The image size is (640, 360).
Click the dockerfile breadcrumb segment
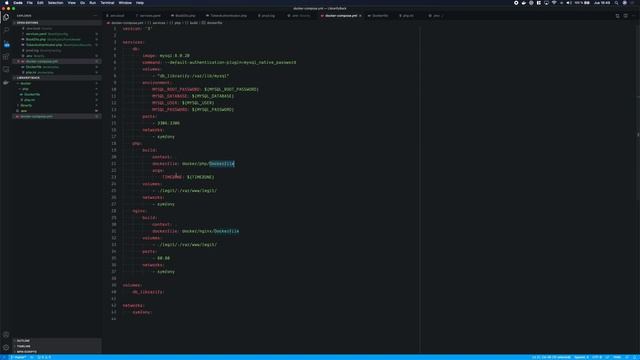(x=214, y=23)
